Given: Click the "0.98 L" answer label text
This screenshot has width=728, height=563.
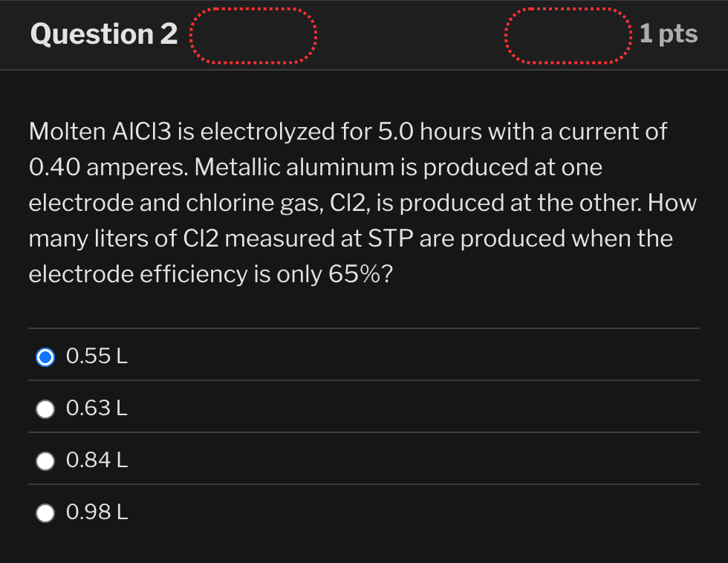Looking at the screenshot, I should tap(97, 512).
